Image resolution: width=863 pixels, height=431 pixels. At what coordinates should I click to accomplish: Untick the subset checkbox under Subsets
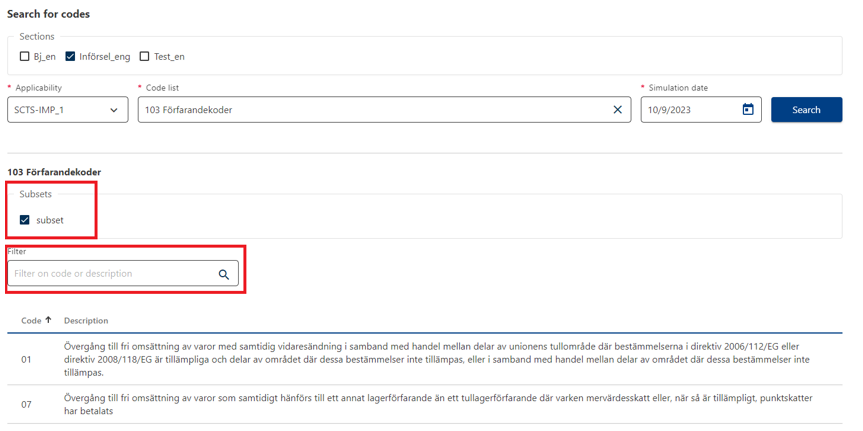[25, 220]
